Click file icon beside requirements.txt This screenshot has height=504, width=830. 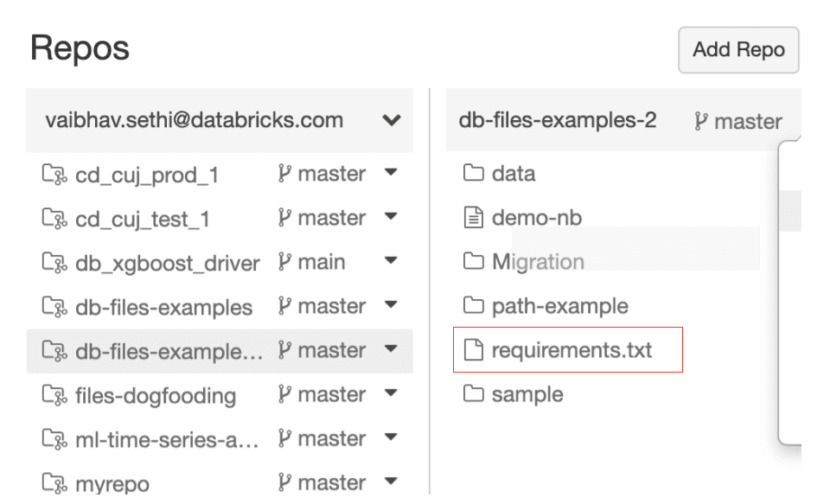coord(473,350)
